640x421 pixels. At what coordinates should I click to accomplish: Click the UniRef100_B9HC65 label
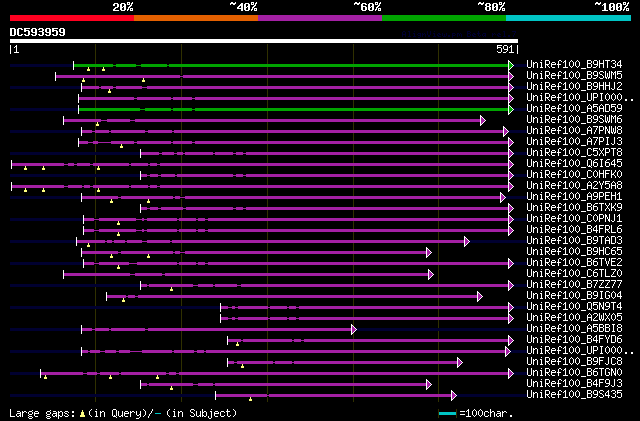click(574, 252)
